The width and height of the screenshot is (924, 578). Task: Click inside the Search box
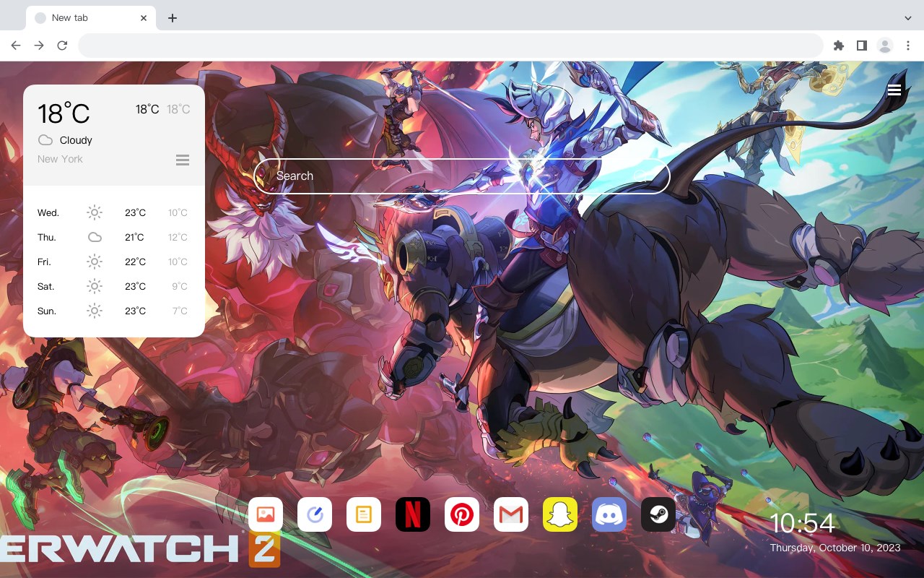(462, 176)
